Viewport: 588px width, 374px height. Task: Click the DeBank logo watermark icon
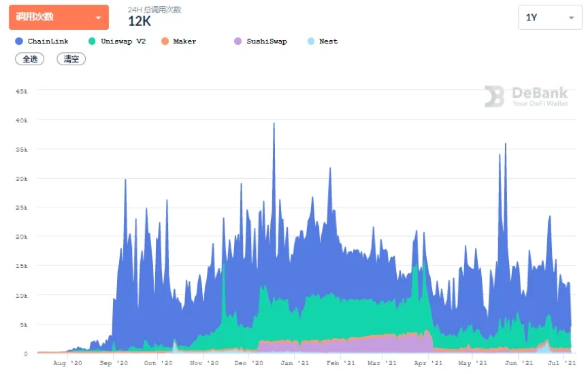tap(494, 97)
